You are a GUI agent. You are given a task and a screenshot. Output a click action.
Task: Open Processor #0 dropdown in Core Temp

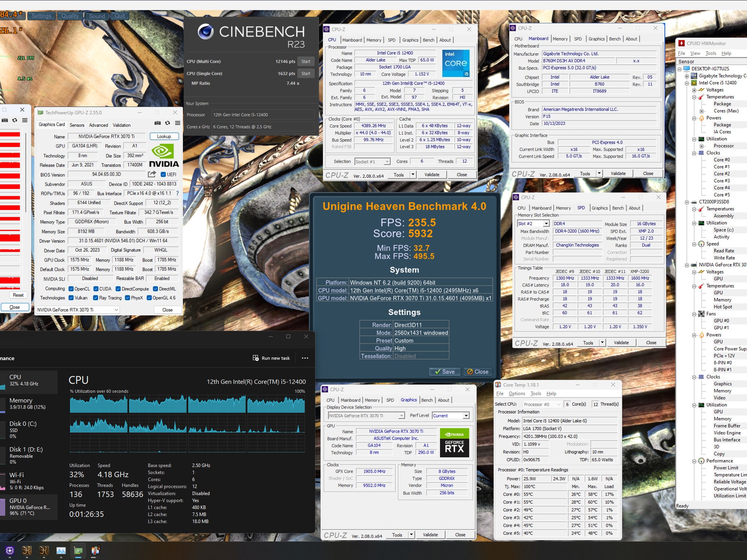point(542,404)
